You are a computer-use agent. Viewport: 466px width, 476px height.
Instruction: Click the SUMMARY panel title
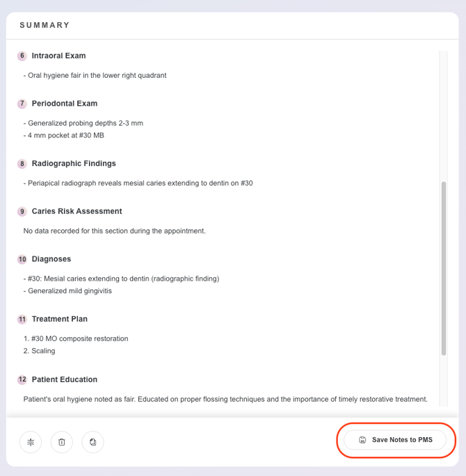(45, 25)
